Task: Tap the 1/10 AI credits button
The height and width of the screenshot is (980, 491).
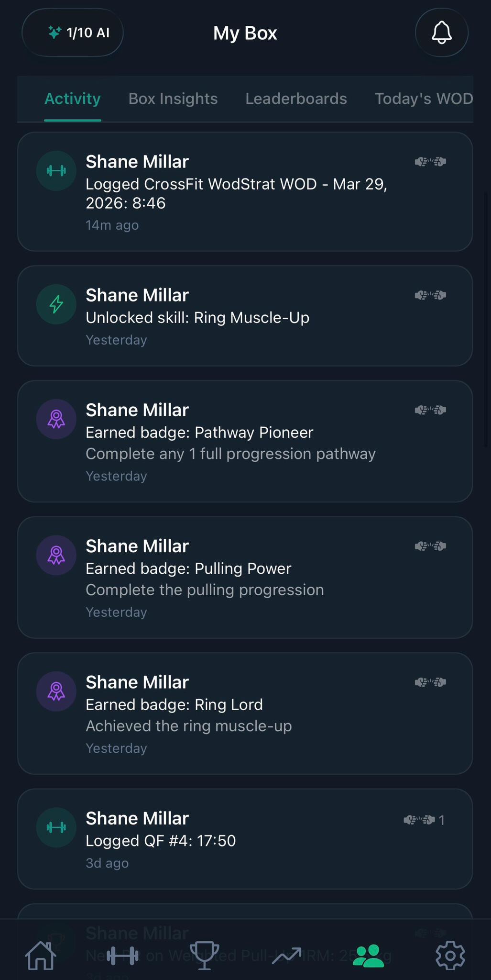Action: (x=73, y=33)
